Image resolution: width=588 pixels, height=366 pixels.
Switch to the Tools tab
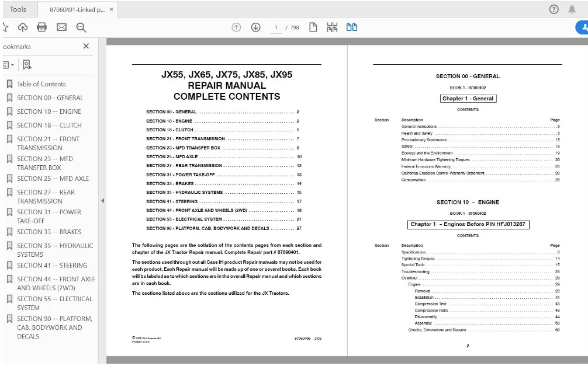[x=18, y=9]
